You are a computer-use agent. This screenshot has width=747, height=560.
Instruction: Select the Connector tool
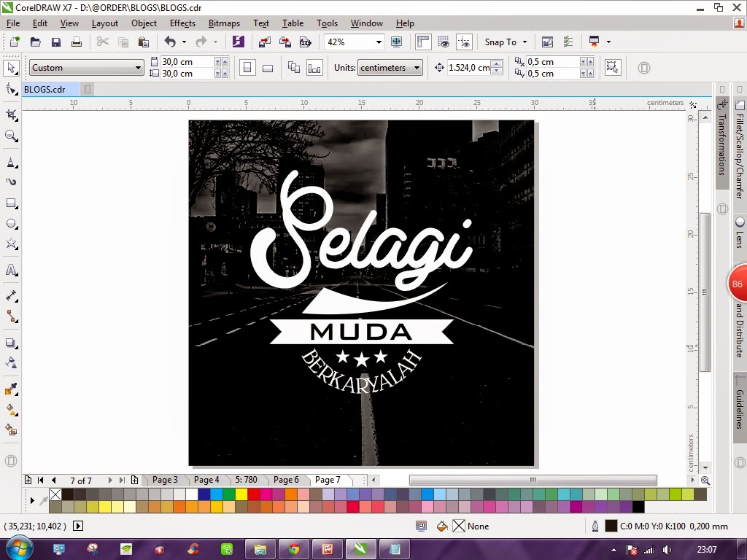click(x=11, y=316)
